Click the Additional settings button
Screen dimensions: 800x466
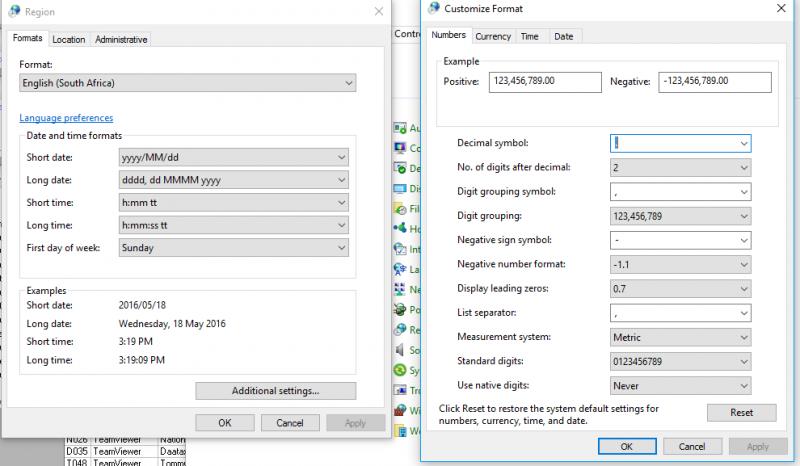(275, 390)
